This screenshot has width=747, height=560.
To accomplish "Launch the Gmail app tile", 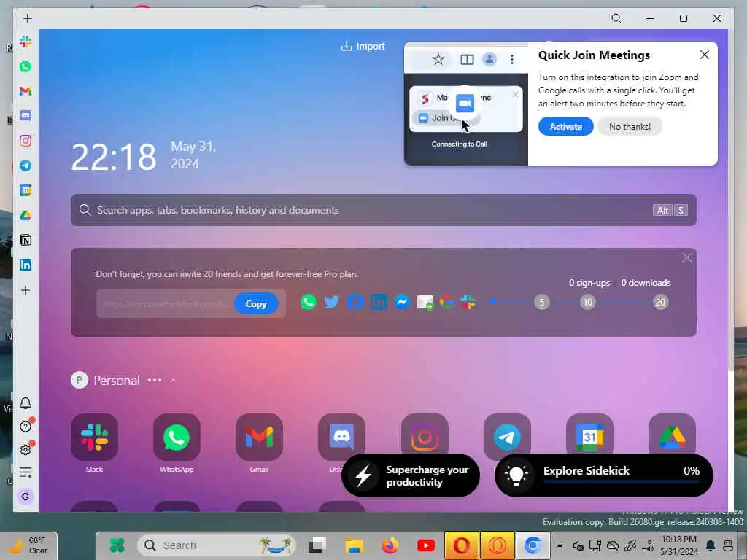I will click(x=259, y=437).
